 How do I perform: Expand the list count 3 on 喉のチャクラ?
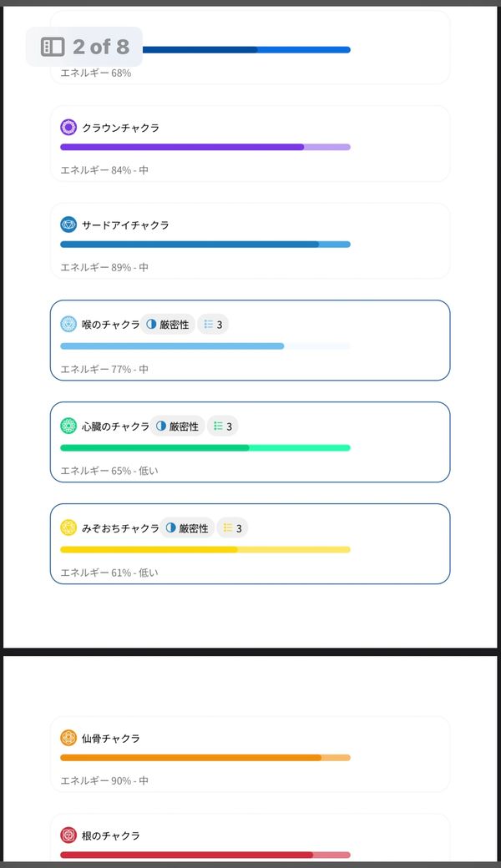pyautogui.click(x=213, y=324)
